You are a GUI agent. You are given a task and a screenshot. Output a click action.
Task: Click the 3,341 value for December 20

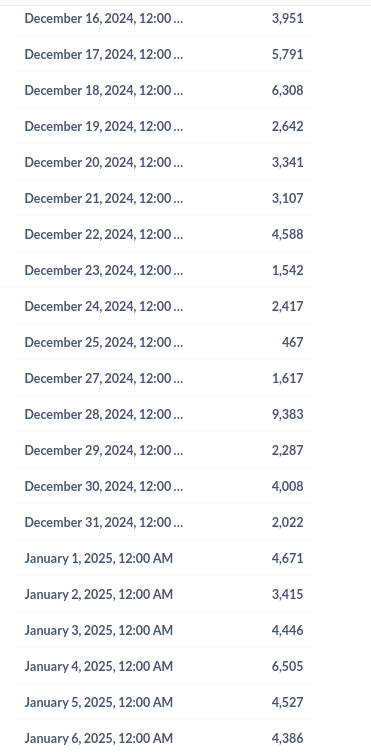pos(287,162)
